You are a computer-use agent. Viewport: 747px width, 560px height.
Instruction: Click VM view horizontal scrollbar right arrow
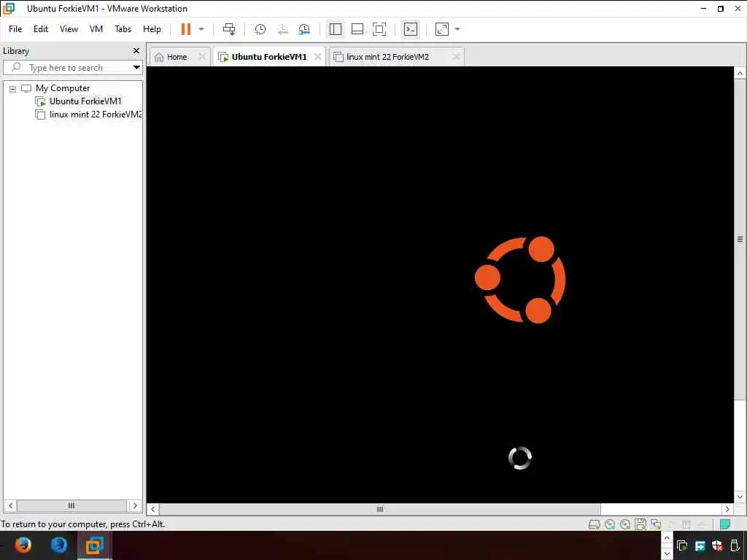[727, 509]
